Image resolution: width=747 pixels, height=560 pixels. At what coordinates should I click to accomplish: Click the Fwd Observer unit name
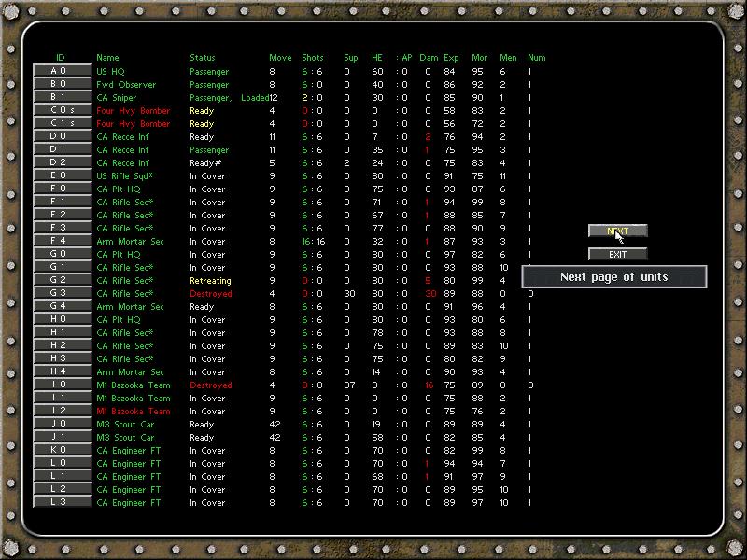coord(126,84)
